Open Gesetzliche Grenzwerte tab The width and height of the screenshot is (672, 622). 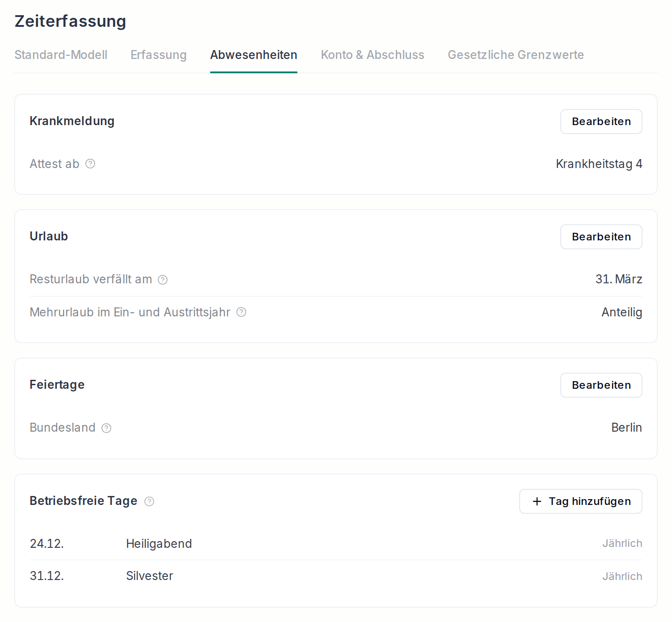tap(516, 55)
